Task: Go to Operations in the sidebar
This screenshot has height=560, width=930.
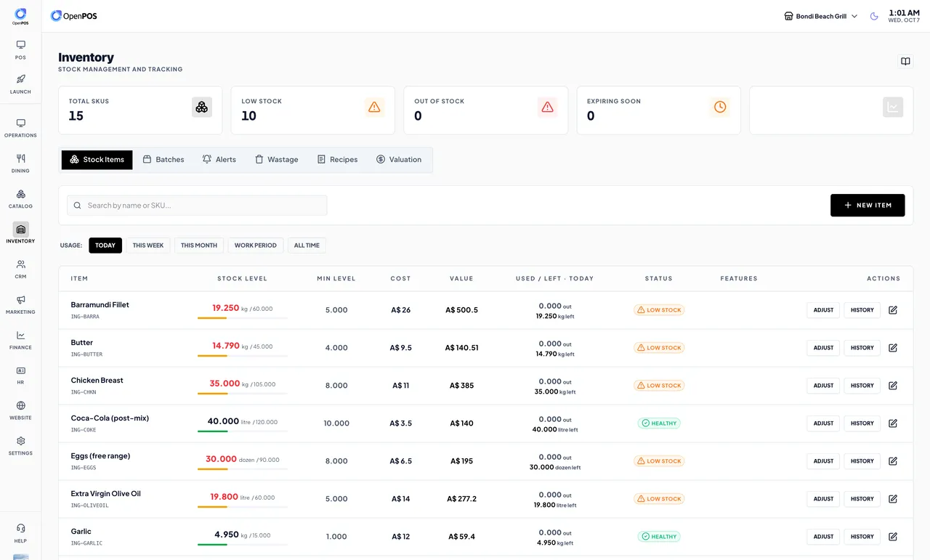Action: [x=20, y=128]
